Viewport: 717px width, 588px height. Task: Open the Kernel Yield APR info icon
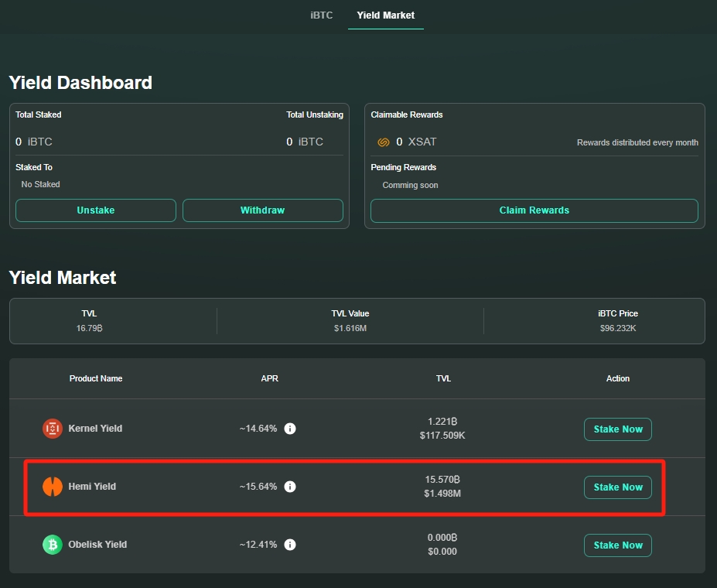(x=290, y=429)
